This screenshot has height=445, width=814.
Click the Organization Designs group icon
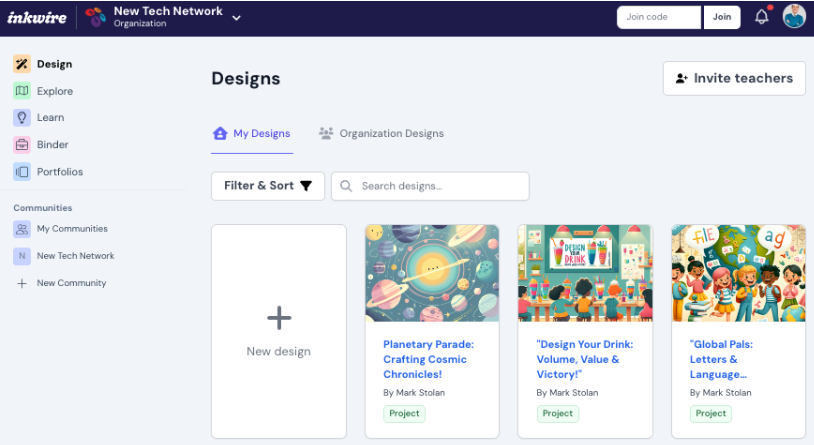click(326, 133)
